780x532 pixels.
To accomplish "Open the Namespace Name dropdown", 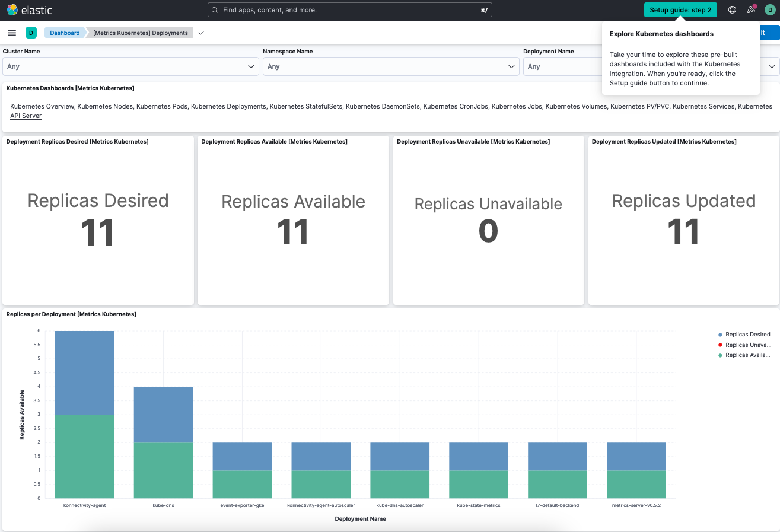I will [x=390, y=66].
